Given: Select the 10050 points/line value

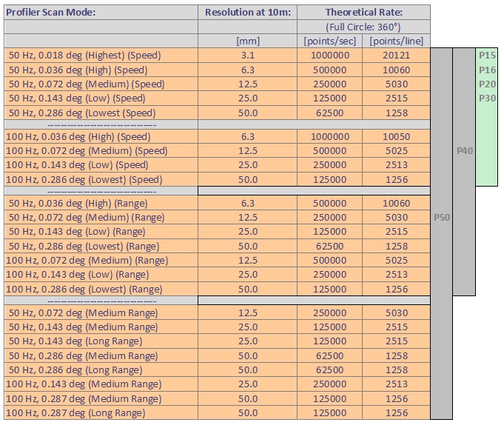Looking at the screenshot, I should [397, 136].
